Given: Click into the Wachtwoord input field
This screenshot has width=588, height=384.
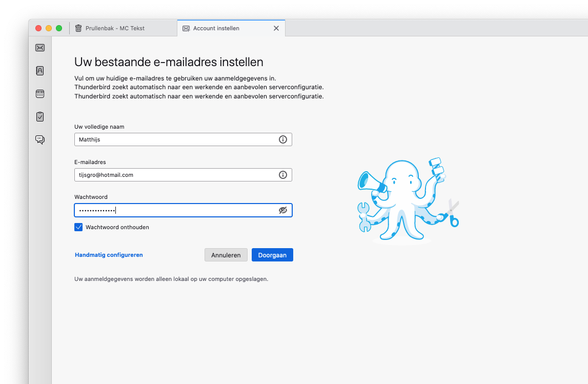Looking at the screenshot, I should (174, 210).
